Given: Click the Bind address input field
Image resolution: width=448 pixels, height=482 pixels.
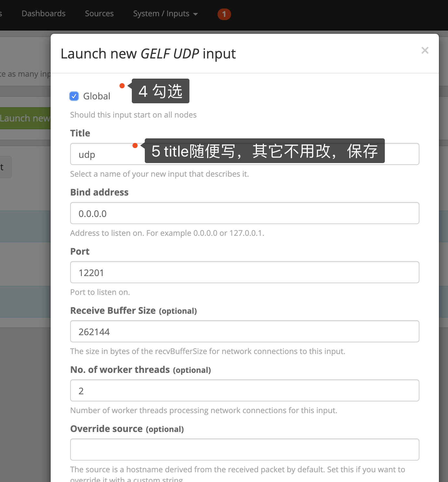Looking at the screenshot, I should (244, 213).
